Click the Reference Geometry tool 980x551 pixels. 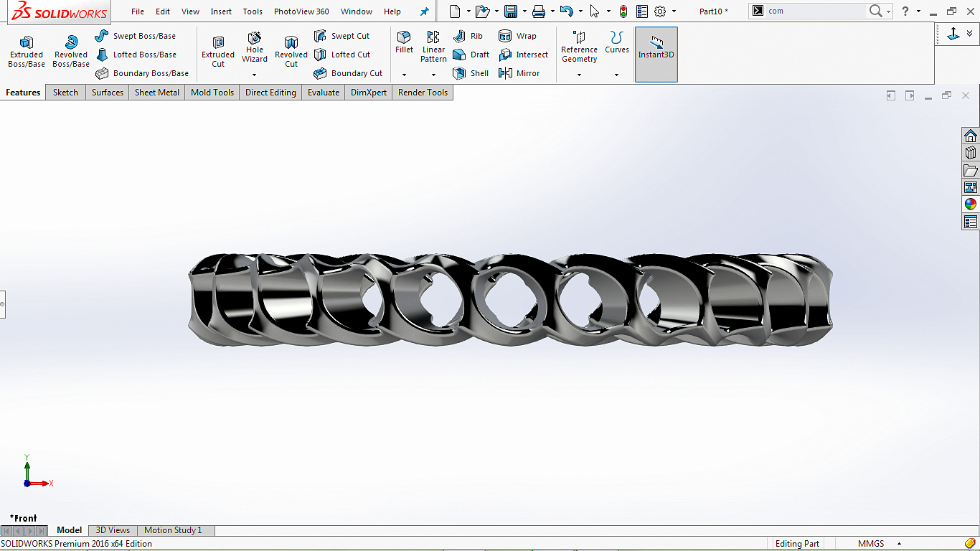click(x=579, y=47)
